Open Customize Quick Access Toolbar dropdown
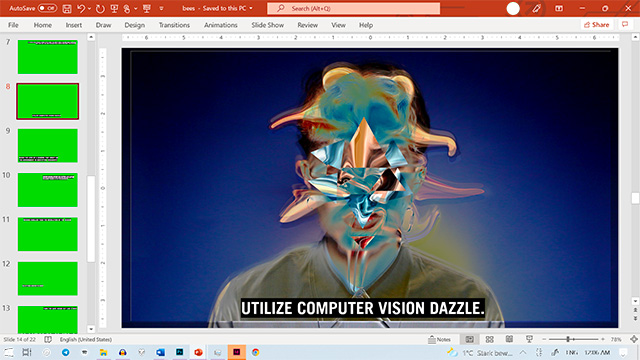Screen dimensions: 640x360 tap(162, 8)
